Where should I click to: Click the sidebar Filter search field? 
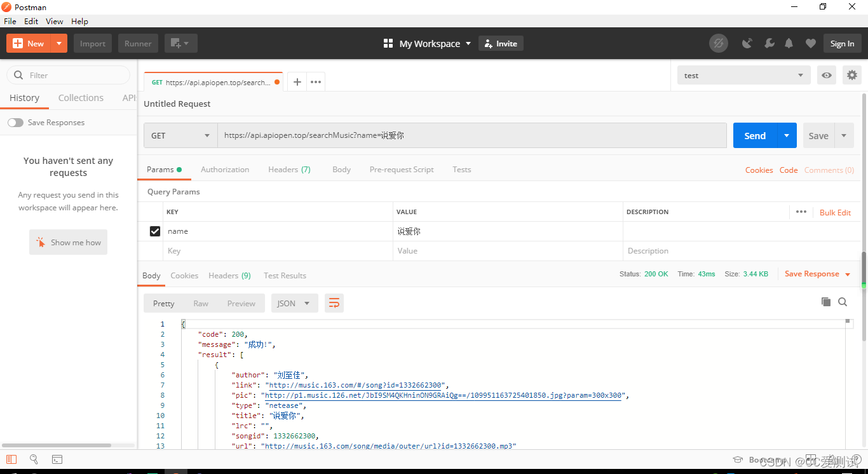[68, 75]
